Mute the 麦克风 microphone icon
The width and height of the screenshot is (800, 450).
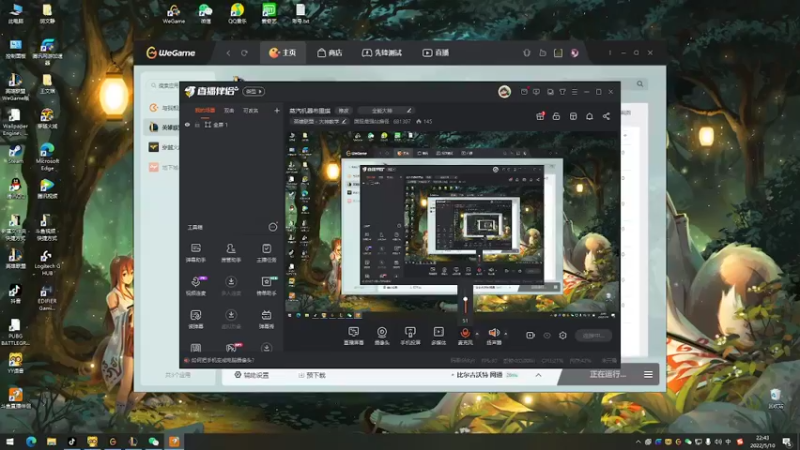[x=465, y=333]
